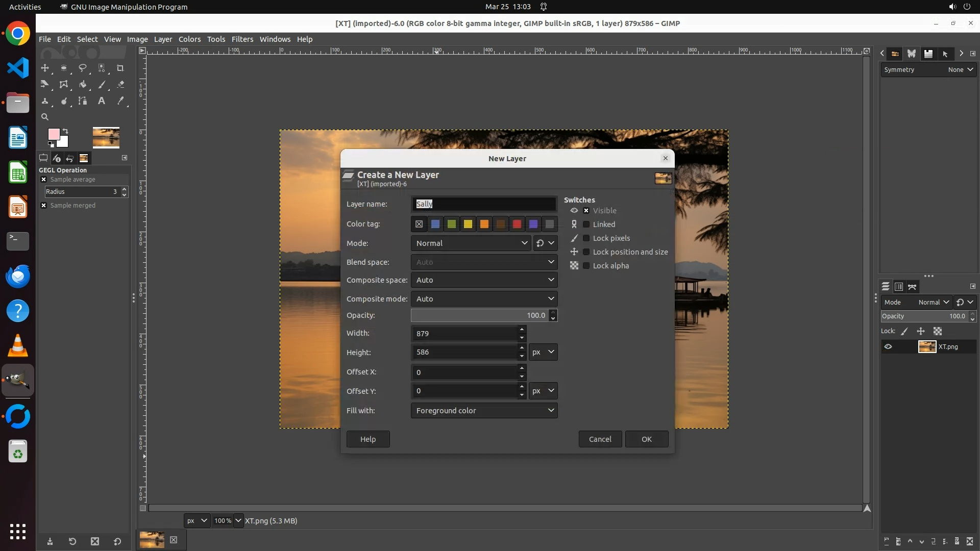Enable the Linked switch checkbox
The height and width of the screenshot is (551, 980).
(586, 224)
